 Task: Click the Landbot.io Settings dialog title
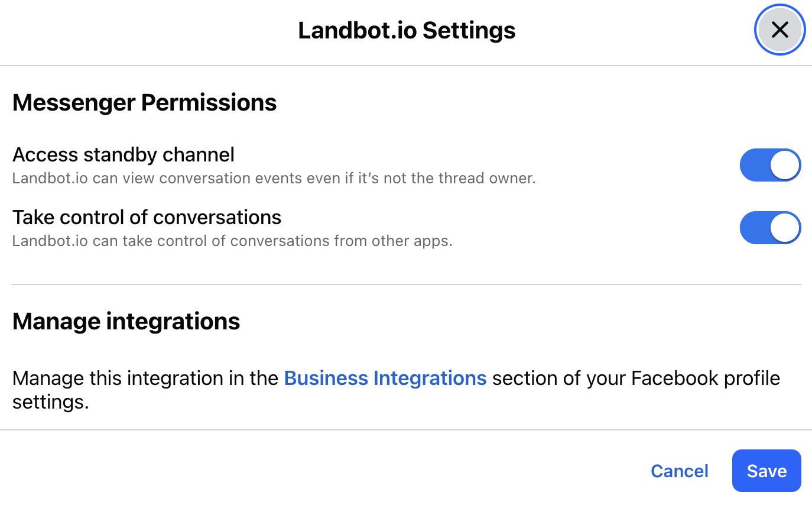pos(407,30)
